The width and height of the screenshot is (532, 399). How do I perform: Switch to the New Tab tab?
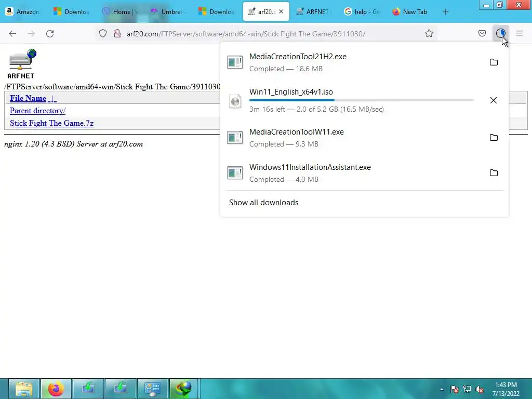[x=410, y=11]
